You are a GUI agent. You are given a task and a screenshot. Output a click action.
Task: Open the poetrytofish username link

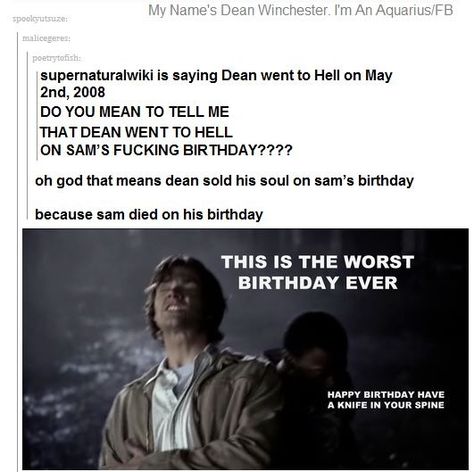[56, 58]
